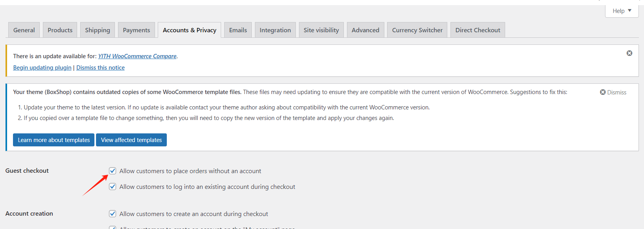The height and width of the screenshot is (229, 644).
Task: Open the YITH WooCommerce Compare link
Action: [137, 56]
